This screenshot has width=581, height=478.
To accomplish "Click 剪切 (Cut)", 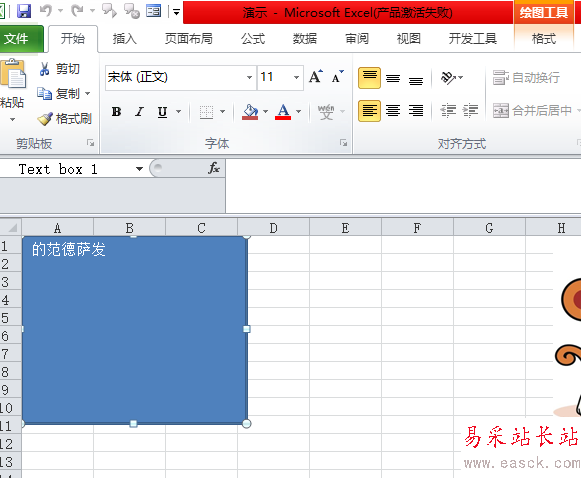I will click(x=59, y=69).
